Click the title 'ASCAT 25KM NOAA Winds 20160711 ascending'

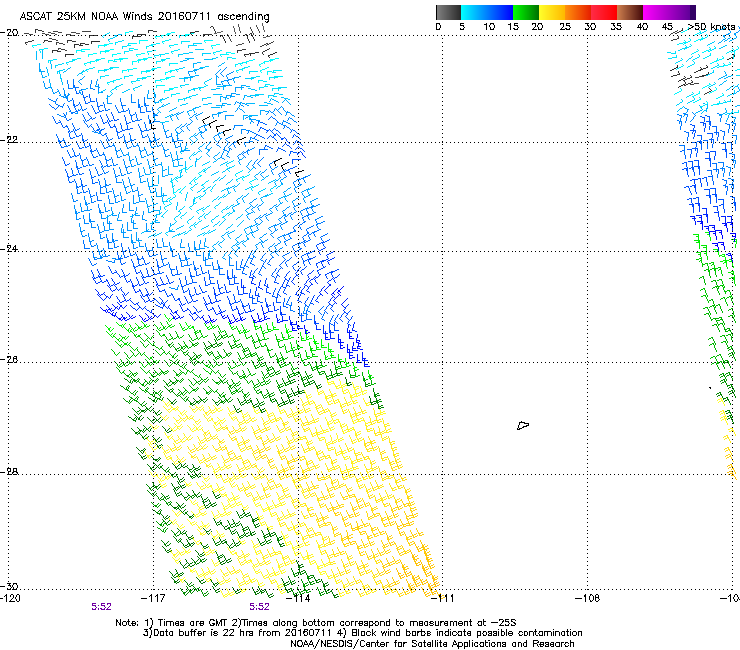pyautogui.click(x=144, y=17)
